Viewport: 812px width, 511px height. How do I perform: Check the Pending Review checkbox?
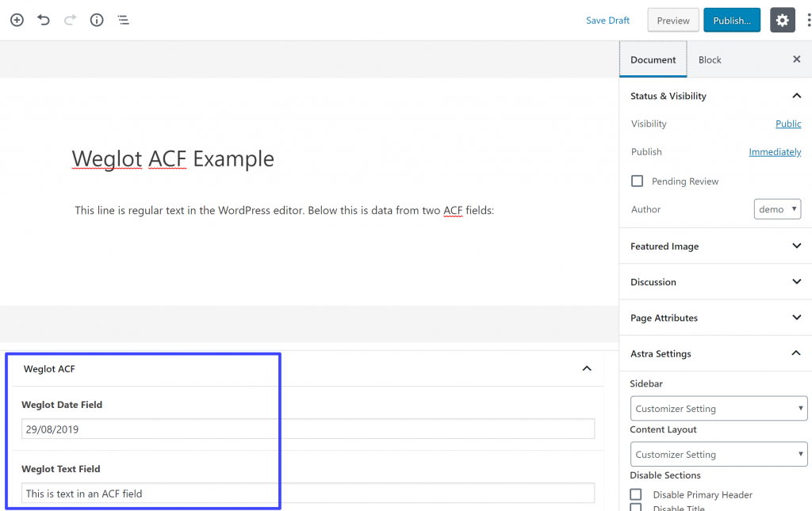[x=637, y=181]
